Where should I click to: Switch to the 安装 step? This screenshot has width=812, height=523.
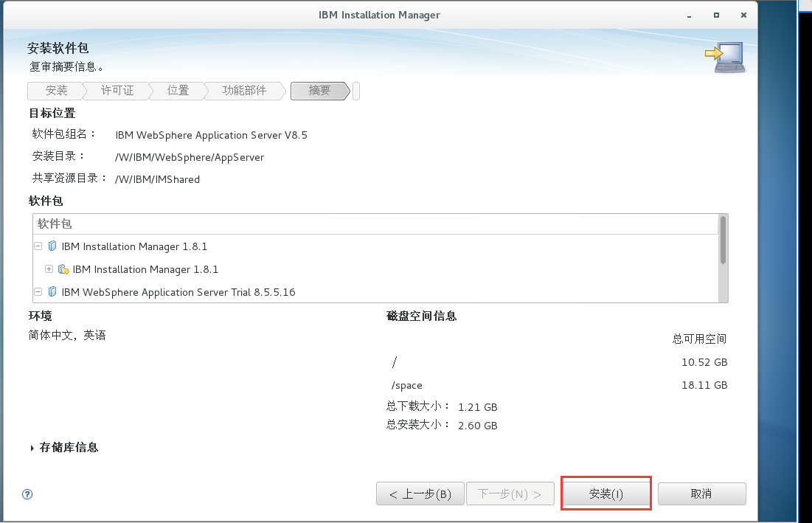tap(56, 91)
